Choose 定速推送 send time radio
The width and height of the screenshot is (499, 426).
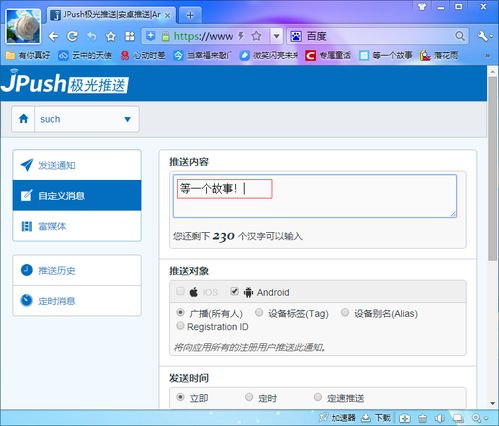(318, 397)
